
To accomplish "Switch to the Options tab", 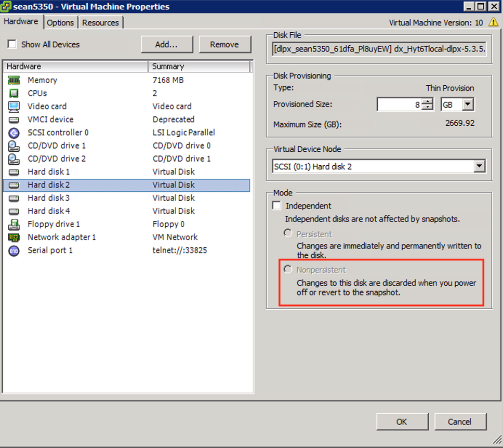I will 60,22.
